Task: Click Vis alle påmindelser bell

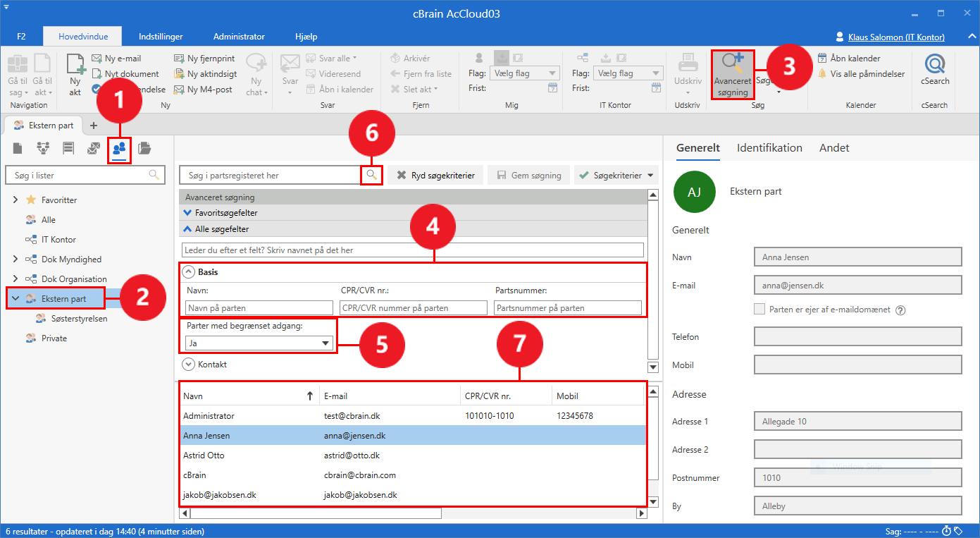Action: pyautogui.click(x=822, y=74)
